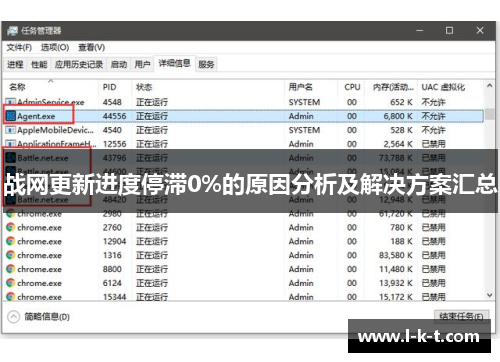This screenshot has width=500, height=362.
Task: Click SYSTEM user in AppleMobileDevic... row
Action: [x=304, y=130]
